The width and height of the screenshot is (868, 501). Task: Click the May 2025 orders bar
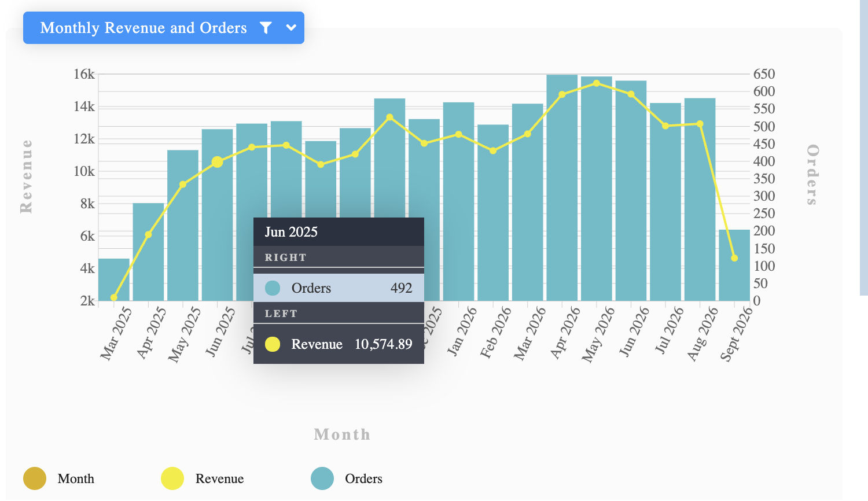click(183, 226)
